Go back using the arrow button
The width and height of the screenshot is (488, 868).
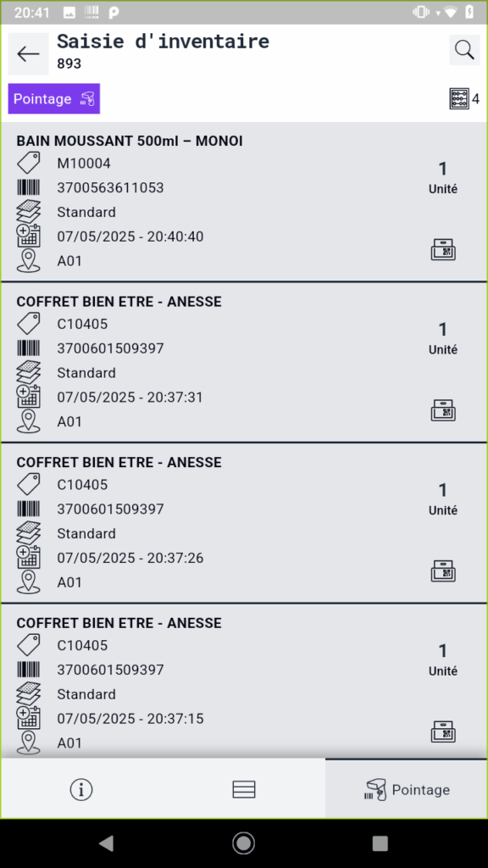point(28,53)
